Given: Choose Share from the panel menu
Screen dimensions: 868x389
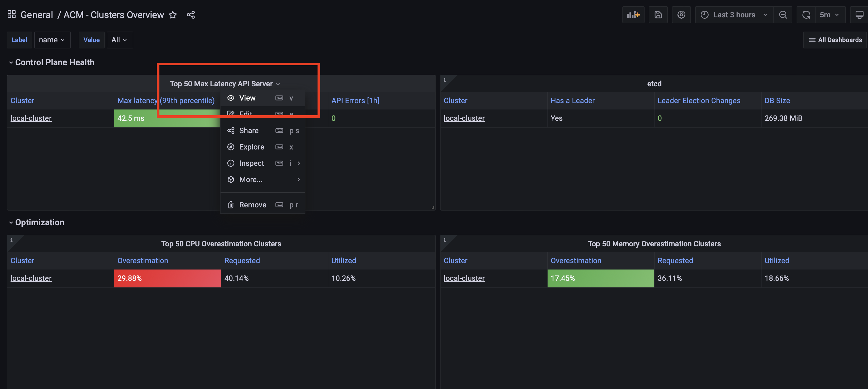Looking at the screenshot, I should coord(262,131).
